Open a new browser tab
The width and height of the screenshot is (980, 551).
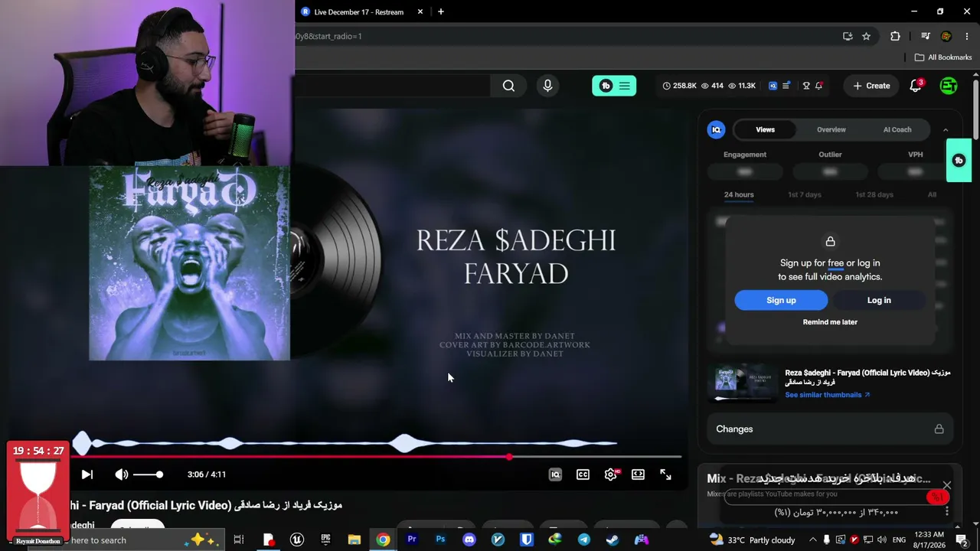point(441,11)
